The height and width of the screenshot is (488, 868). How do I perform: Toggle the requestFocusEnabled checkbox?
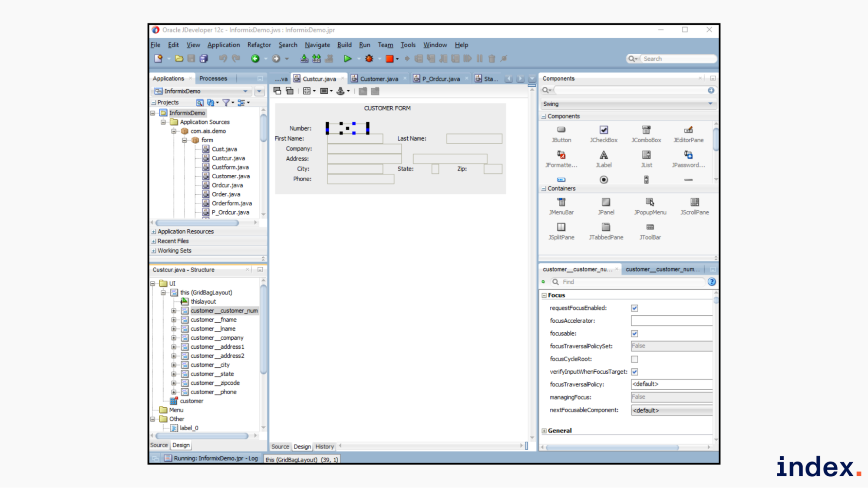click(634, 308)
